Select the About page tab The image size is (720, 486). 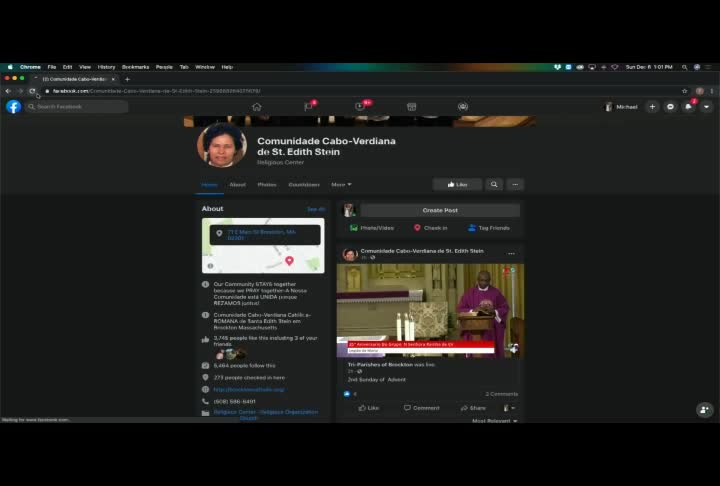coord(237,185)
